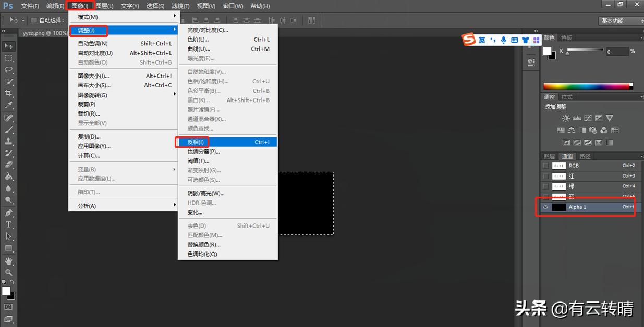The width and height of the screenshot is (644, 327).
Task: Add a Brightness/Contrast adjustment icon
Action: (x=566, y=118)
